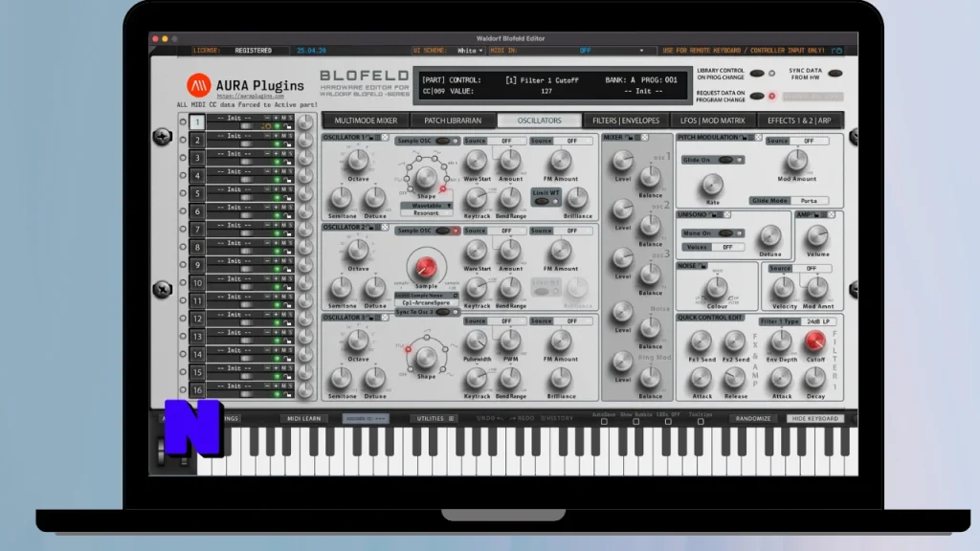Image resolution: width=980 pixels, height=551 pixels.
Task: Click the red Cutoff knob in Quick Control
Action: (814, 342)
